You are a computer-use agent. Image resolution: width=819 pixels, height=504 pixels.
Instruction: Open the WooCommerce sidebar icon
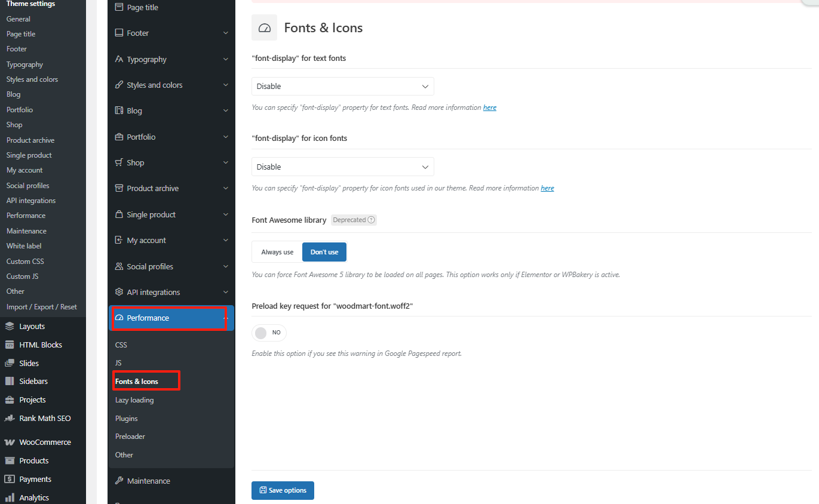coord(10,442)
